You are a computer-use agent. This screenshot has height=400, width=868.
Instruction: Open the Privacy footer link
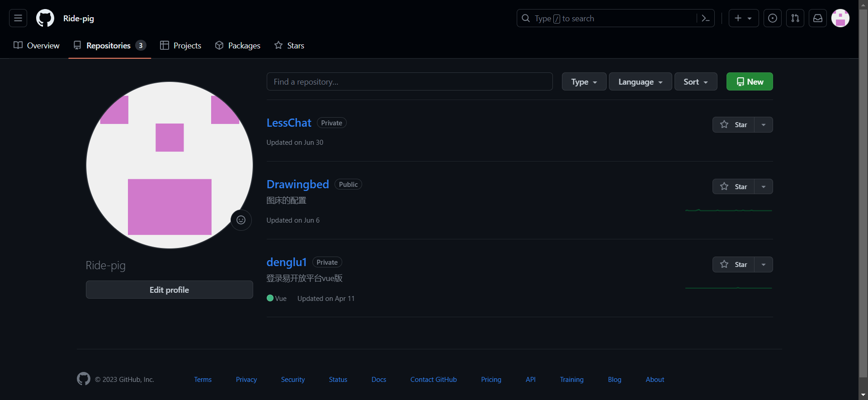(x=246, y=380)
